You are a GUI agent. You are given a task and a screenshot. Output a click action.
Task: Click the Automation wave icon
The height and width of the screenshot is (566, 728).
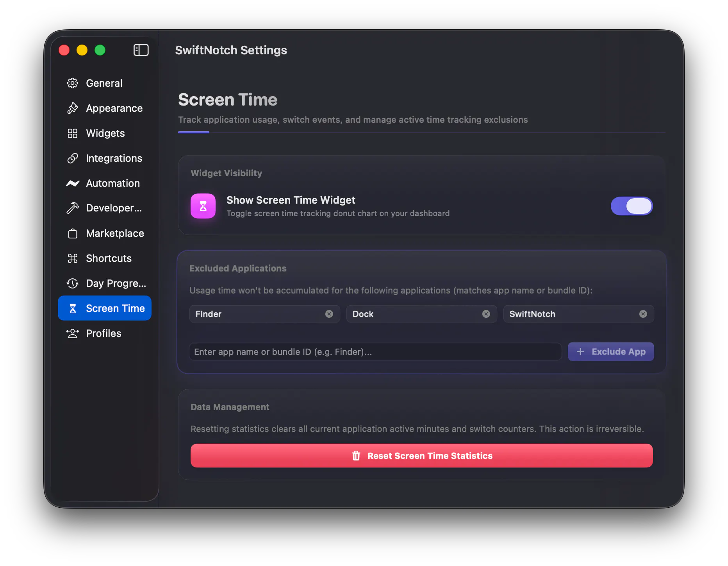(73, 183)
